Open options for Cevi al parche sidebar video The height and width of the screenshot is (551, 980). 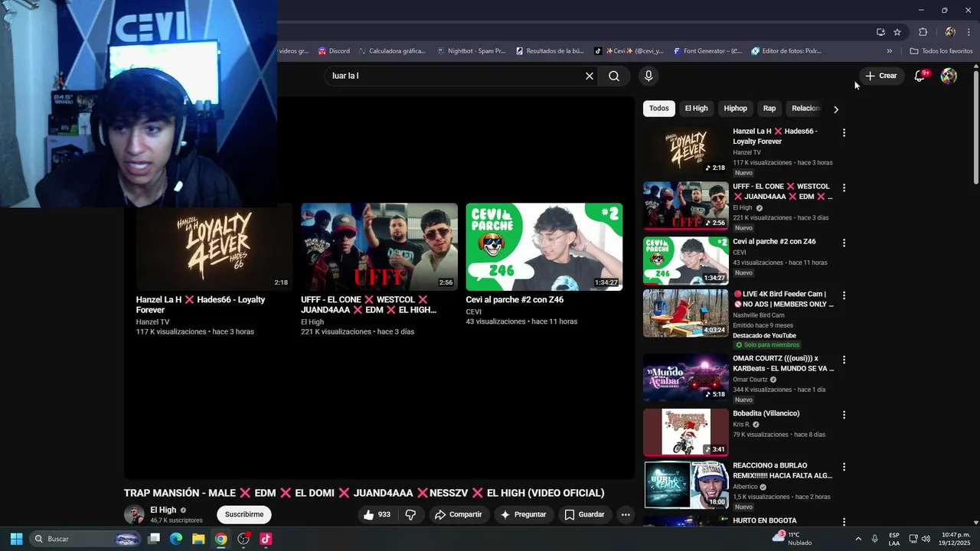[844, 243]
